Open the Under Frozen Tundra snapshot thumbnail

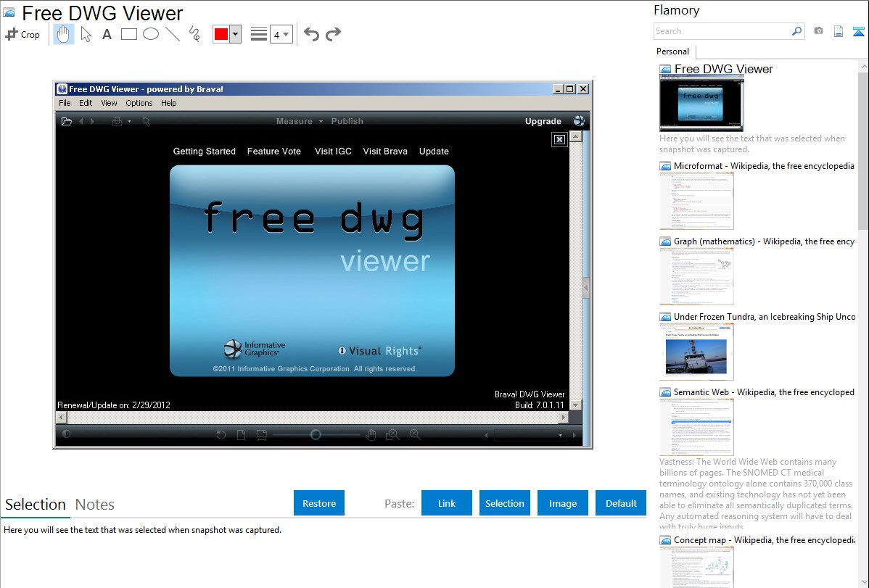[x=696, y=352]
